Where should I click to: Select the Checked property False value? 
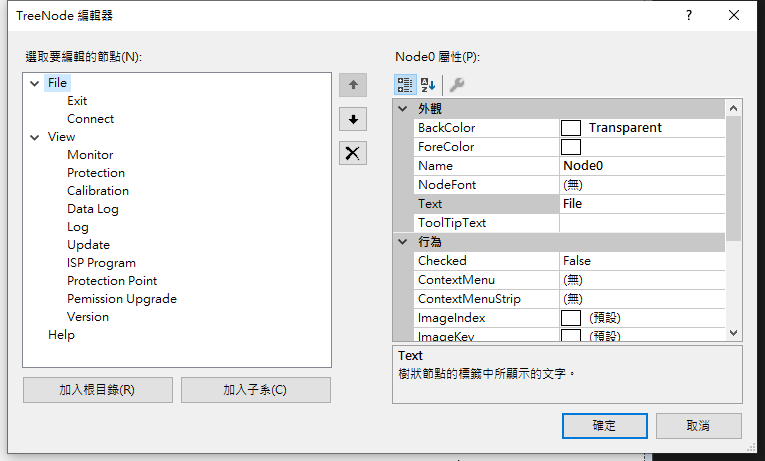[x=642, y=261]
